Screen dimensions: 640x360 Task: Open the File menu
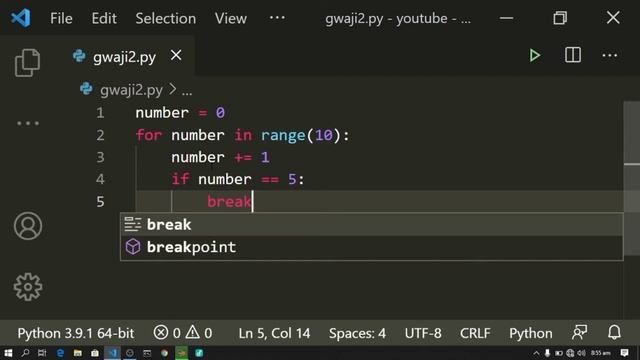(61, 18)
